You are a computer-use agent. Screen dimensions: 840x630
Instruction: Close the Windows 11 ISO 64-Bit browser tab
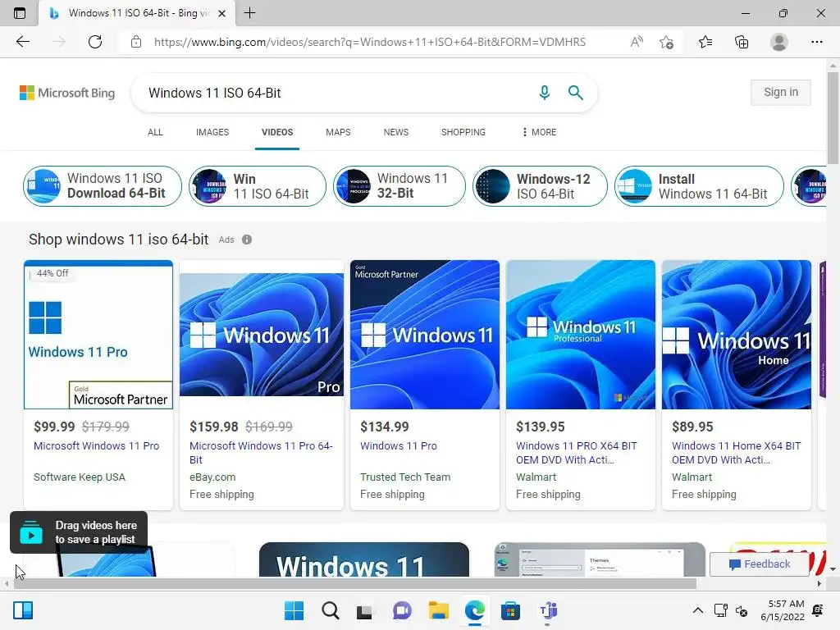click(x=221, y=13)
